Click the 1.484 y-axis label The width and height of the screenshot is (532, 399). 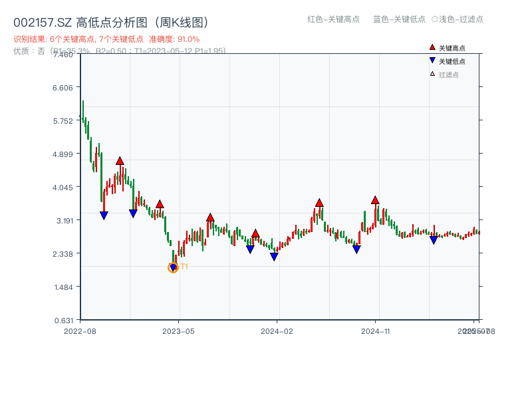pos(64,287)
